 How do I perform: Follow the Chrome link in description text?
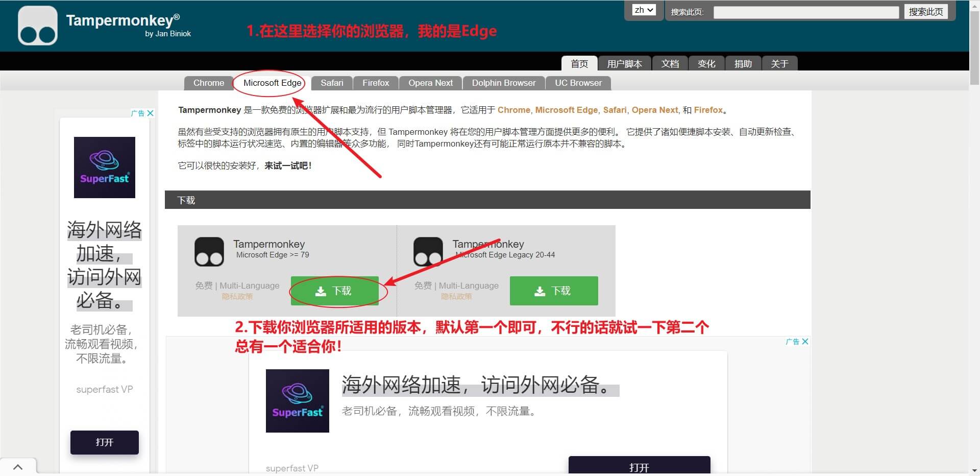pyautogui.click(x=513, y=110)
